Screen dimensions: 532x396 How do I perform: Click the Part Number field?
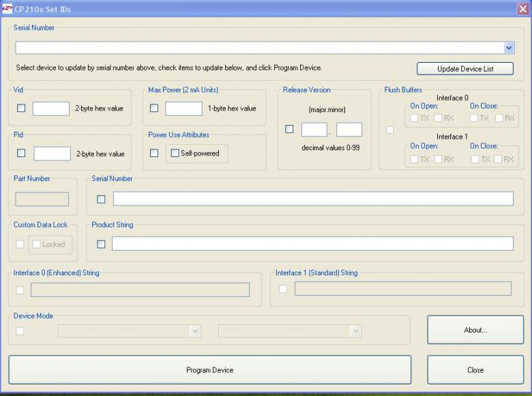pyautogui.click(x=42, y=199)
